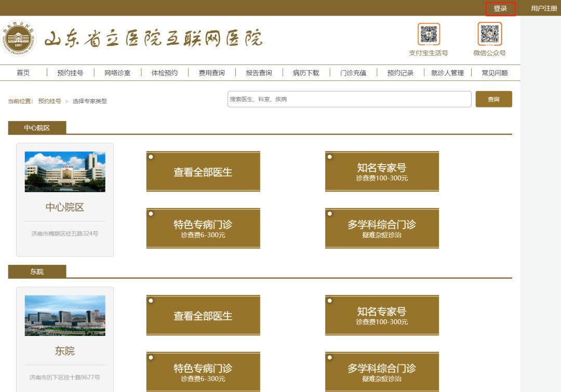Click the WeChat official account QR code
Screen dimensions: 561x392
pos(489,34)
